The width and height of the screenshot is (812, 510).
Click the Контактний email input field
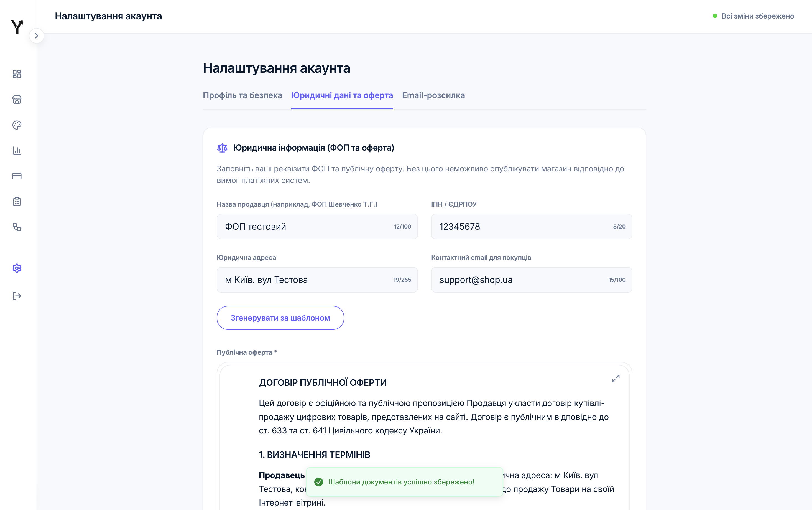[532, 280]
